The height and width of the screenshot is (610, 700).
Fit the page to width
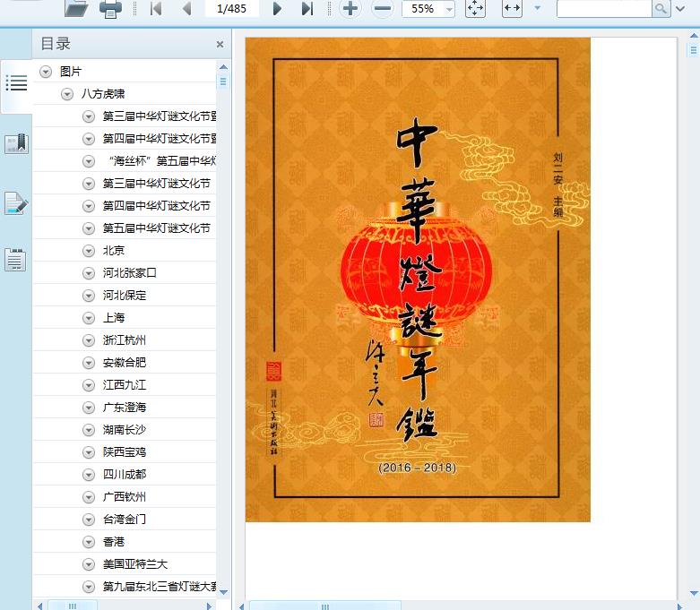pos(512,8)
